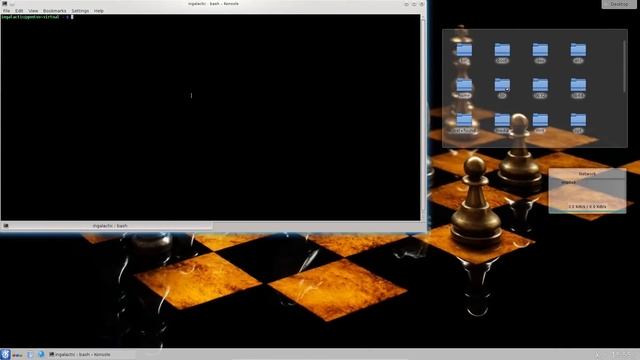Image resolution: width=640 pixels, height=360 pixels.
Task: Open the 'lost+found' folder in the folder widget
Action: tap(464, 122)
